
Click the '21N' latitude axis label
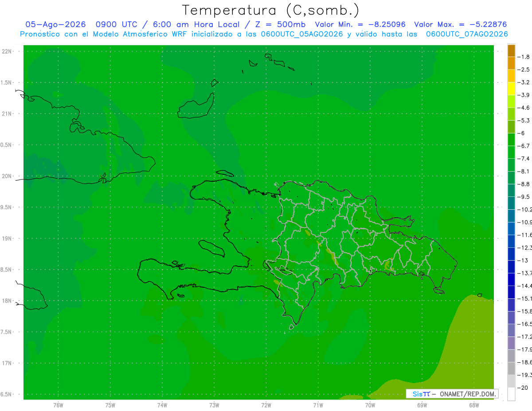[x=6, y=114]
